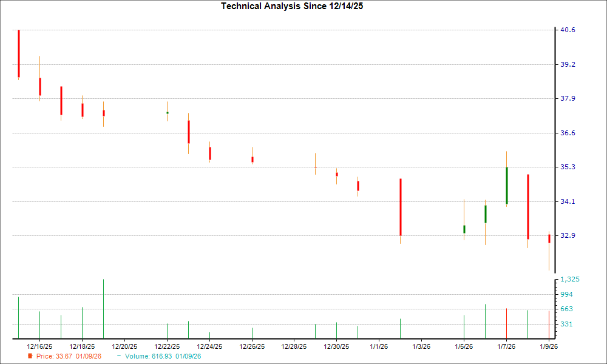Click the 12/20/25 date axis label
This screenshot has height=364, width=607.
pyautogui.click(x=124, y=345)
